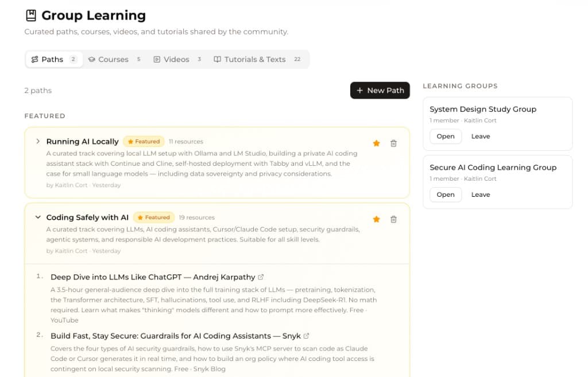
Task: Click the Featured badge on Coding Safely with AI
Action: coord(153,217)
